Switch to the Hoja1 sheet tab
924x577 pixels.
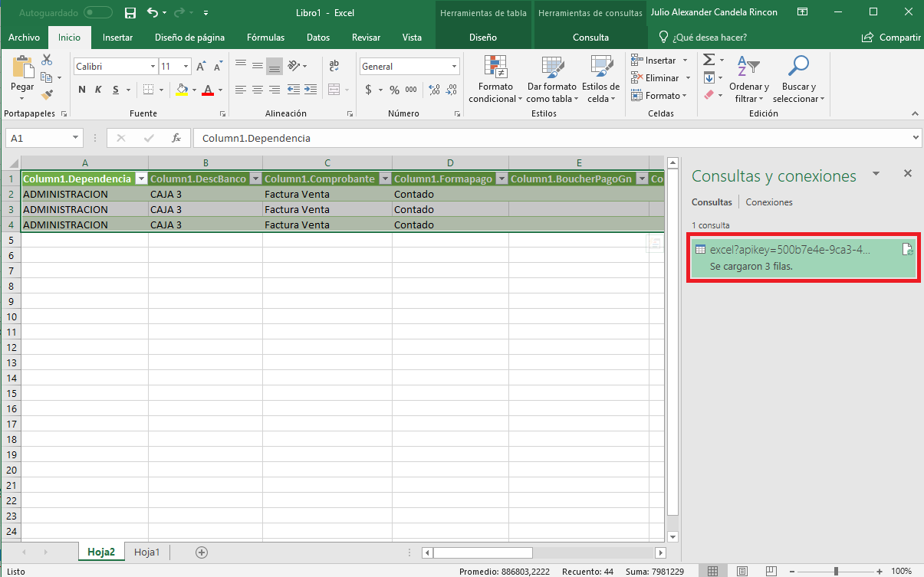[x=147, y=552]
